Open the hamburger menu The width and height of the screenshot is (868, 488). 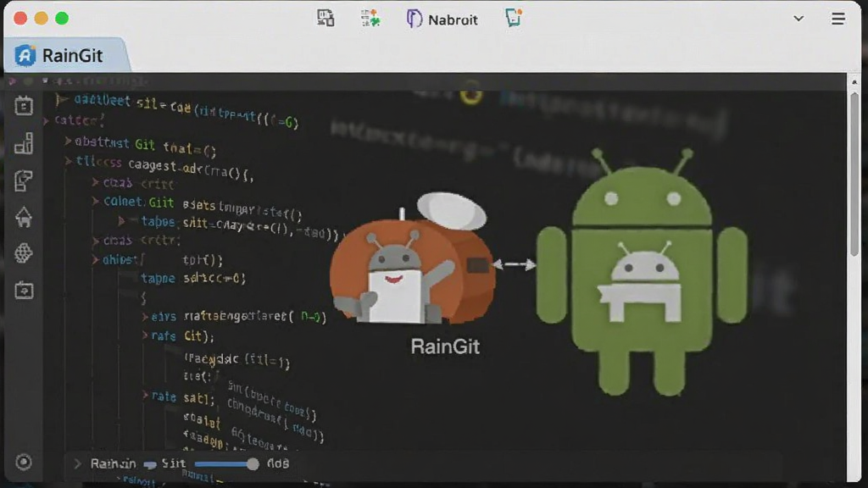pyautogui.click(x=838, y=19)
